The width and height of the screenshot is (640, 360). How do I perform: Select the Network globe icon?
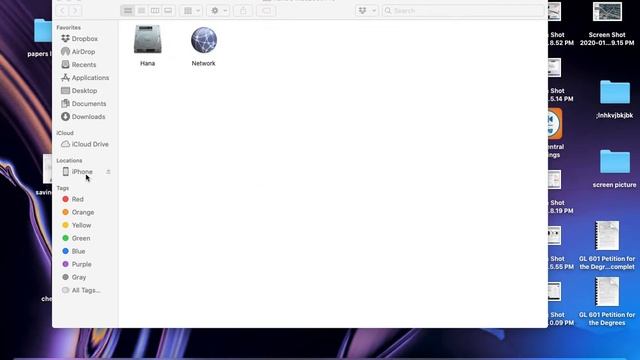(204, 40)
